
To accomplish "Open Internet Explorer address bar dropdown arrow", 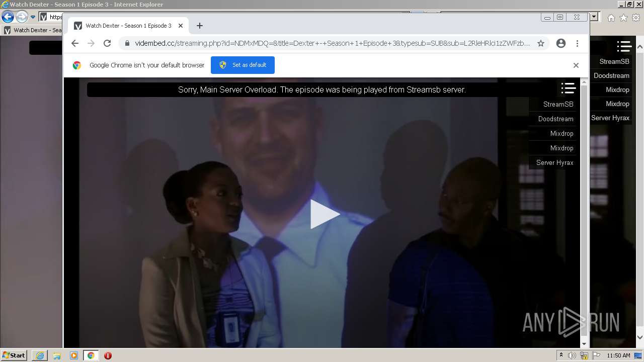I will [594, 17].
